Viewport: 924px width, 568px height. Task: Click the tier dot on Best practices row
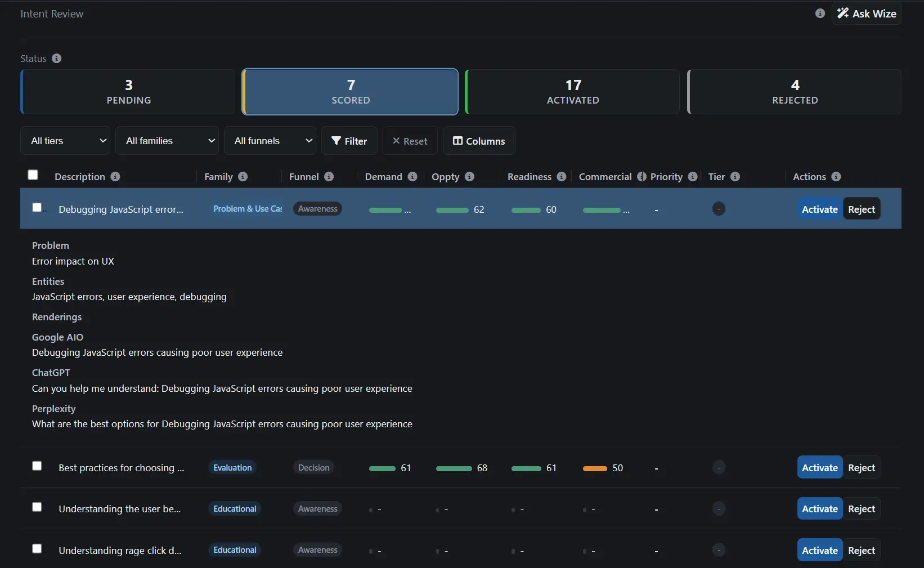pyautogui.click(x=719, y=468)
